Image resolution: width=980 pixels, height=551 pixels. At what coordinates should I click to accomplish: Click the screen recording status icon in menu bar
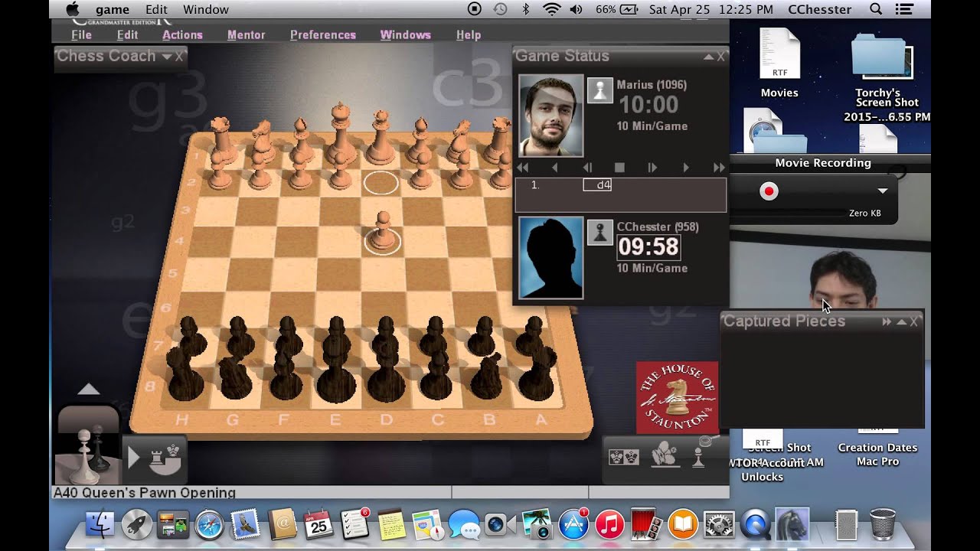(475, 9)
